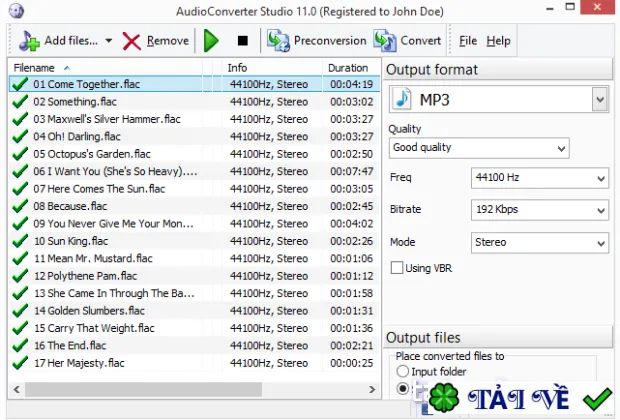620x420 pixels.
Task: Enable the Using VBR checkbox
Action: [397, 268]
